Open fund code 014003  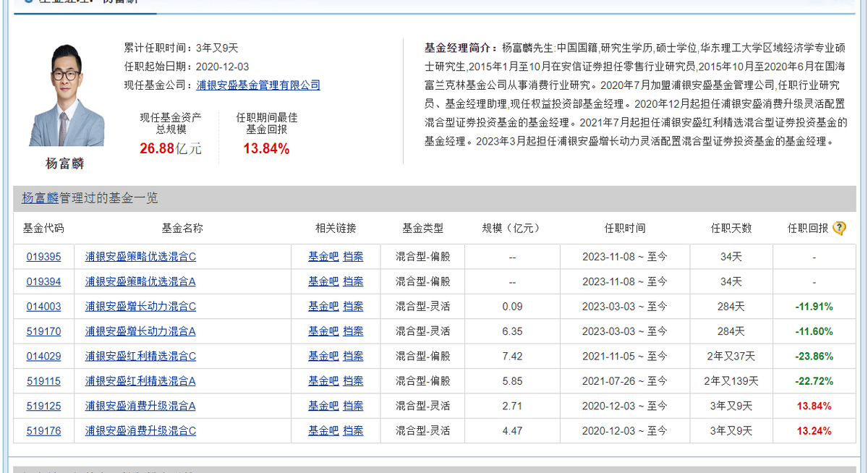click(x=43, y=307)
